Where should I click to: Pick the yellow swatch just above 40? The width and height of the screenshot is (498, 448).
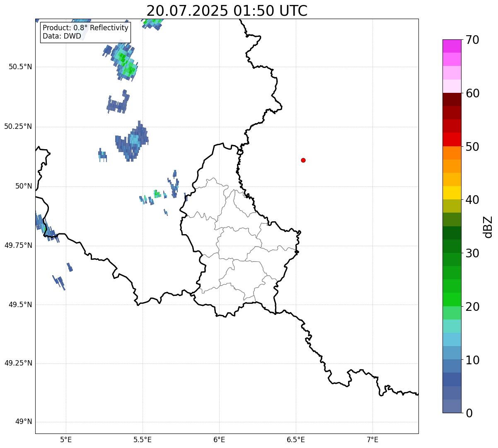pyautogui.click(x=452, y=193)
